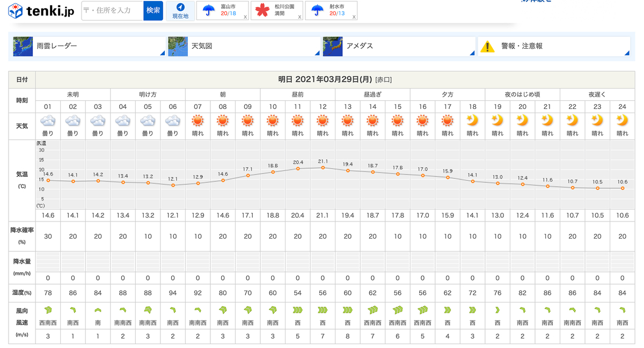644x348 pixels.
Task: Click the 12.1 temperature point at hour 06
Action: pyautogui.click(x=173, y=185)
